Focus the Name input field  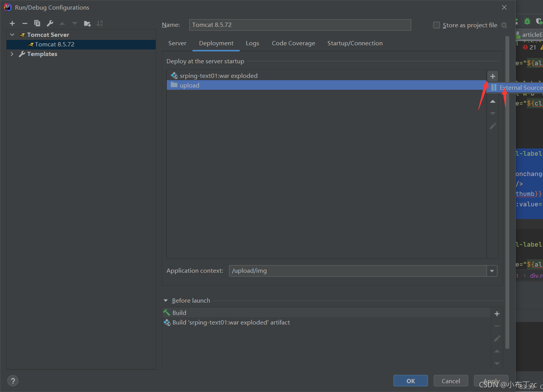point(300,25)
